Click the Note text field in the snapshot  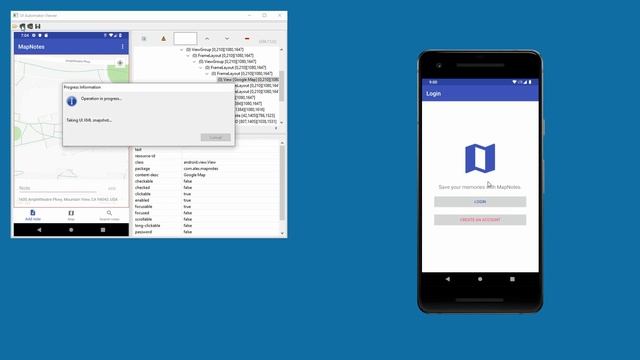click(x=58, y=189)
